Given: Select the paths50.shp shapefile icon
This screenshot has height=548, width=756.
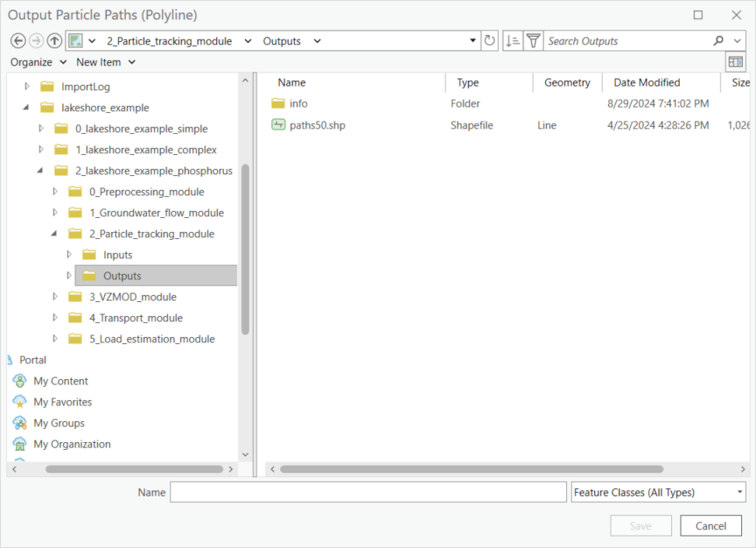Looking at the screenshot, I should point(278,125).
